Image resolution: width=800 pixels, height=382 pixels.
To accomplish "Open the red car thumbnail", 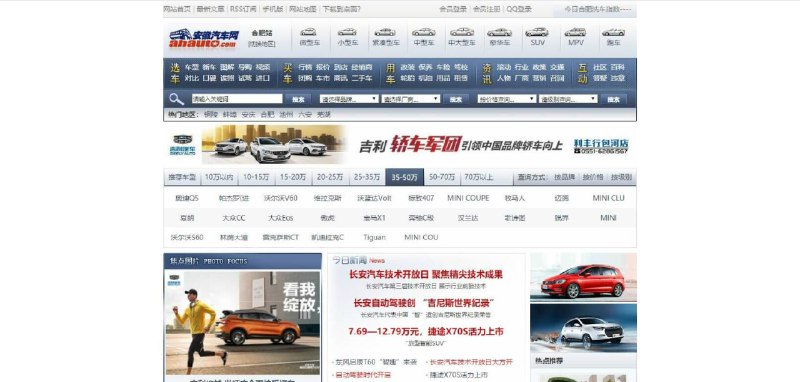I will [x=583, y=277].
